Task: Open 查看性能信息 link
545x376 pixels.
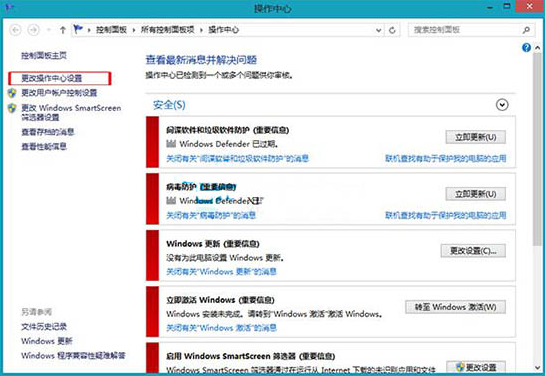Action: 44,147
